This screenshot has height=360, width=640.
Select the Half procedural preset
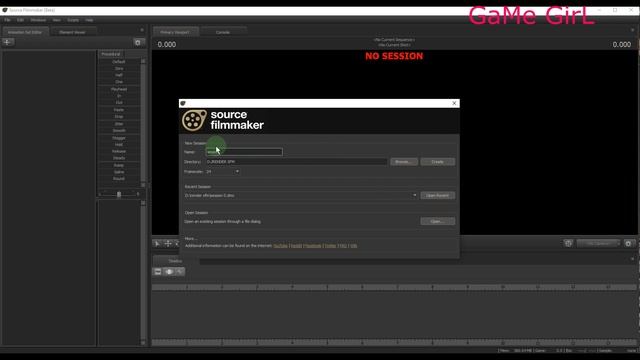click(119, 75)
